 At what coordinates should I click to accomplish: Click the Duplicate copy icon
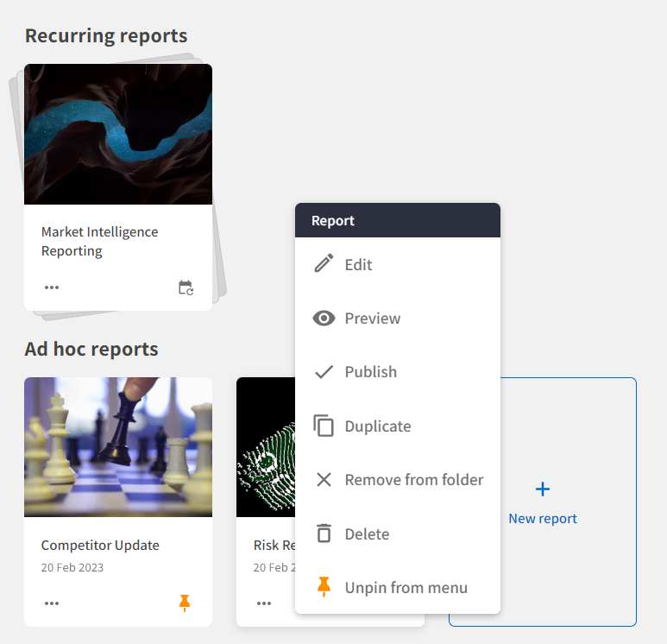(x=324, y=426)
